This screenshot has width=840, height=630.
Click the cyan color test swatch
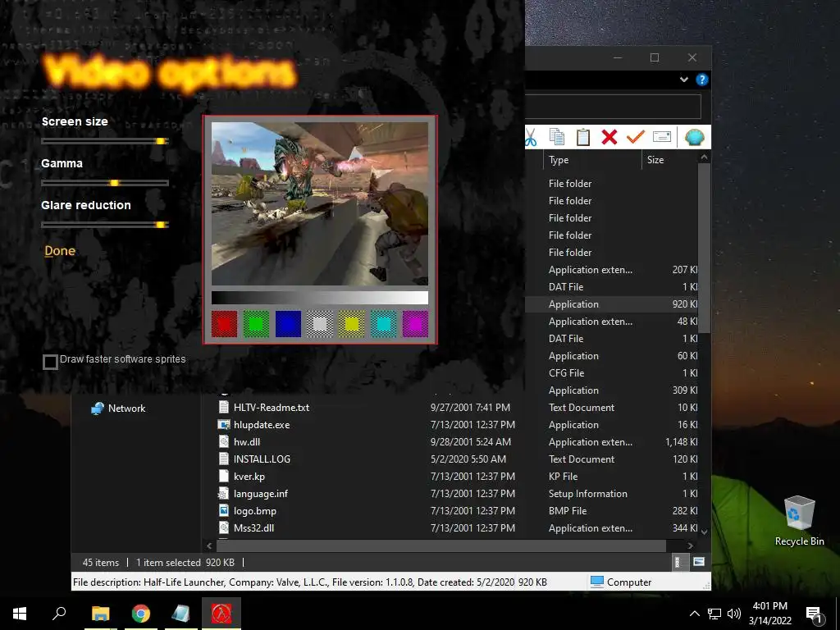384,323
